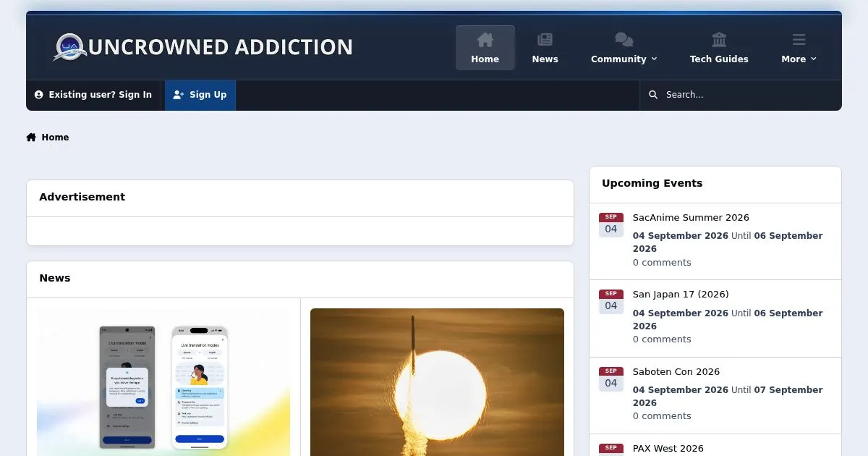Open the Community menu label
Viewport: 868px width, 456px height.
[618, 59]
